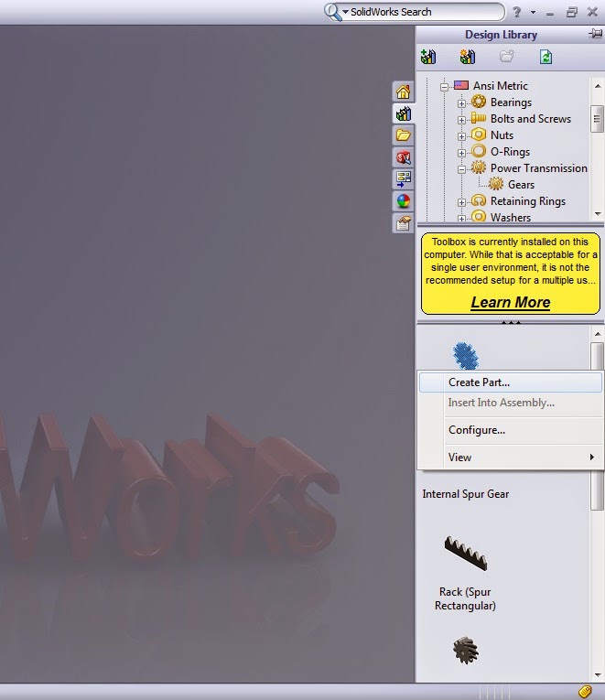Expand the Retaining Rings node
The image size is (605, 700).
coord(461,202)
